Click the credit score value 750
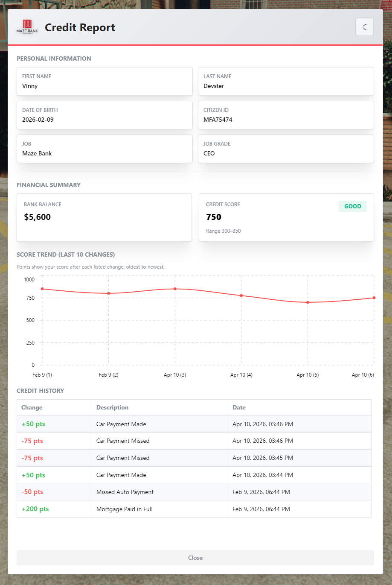 (214, 217)
